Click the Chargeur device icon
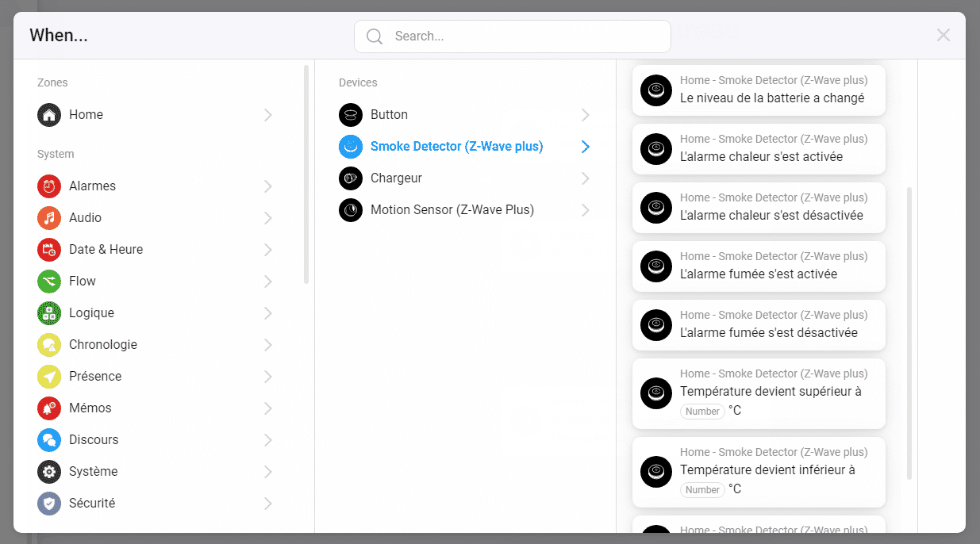 click(x=351, y=178)
